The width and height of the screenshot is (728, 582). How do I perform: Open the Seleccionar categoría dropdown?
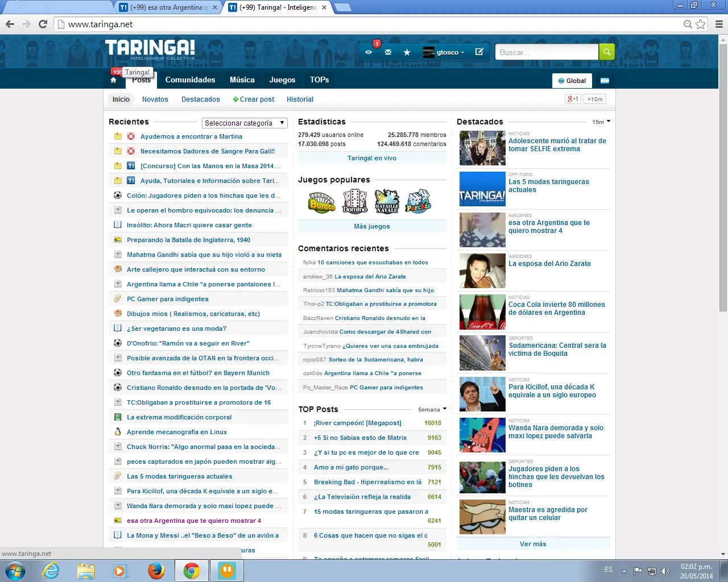pos(245,123)
